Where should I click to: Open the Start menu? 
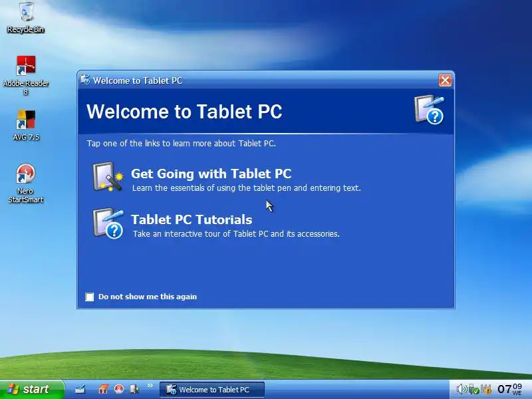[32, 389]
